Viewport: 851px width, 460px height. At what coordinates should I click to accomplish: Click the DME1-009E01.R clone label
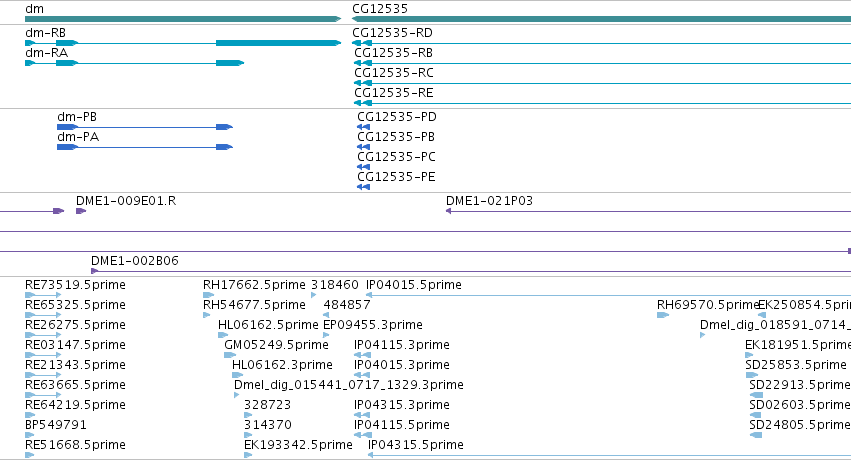click(x=126, y=201)
